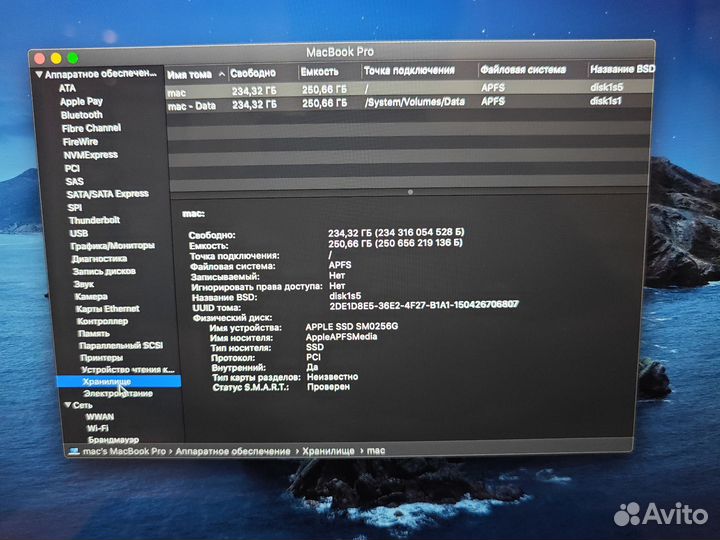The width and height of the screenshot is (720, 540).
Task: Click Аппаратное обеспечение in path bar
Action: pyautogui.click(x=233, y=451)
